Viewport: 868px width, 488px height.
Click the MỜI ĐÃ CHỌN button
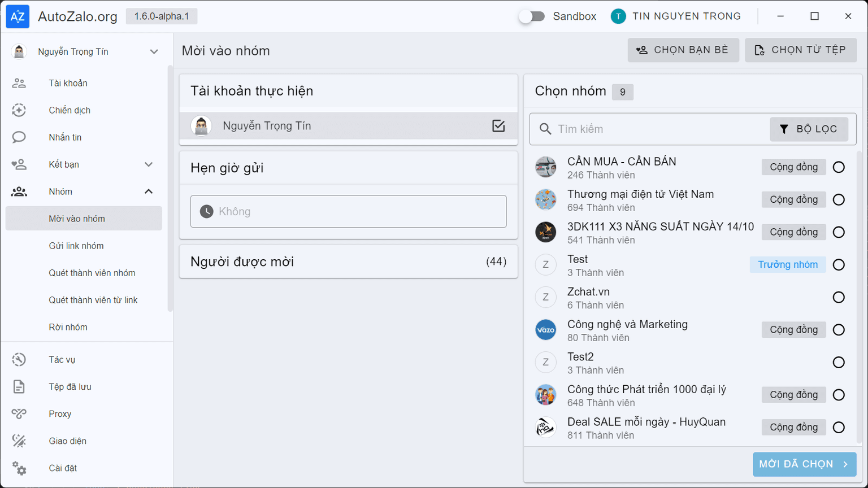coord(804,464)
